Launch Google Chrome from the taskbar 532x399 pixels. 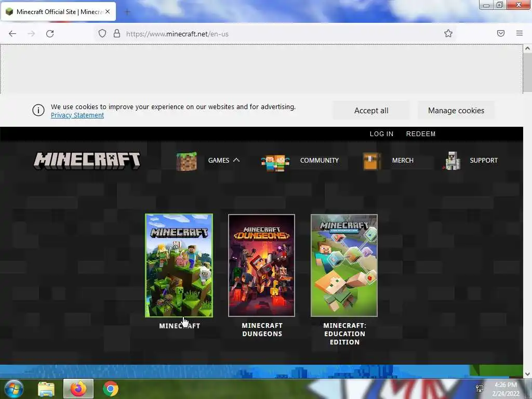tap(111, 389)
